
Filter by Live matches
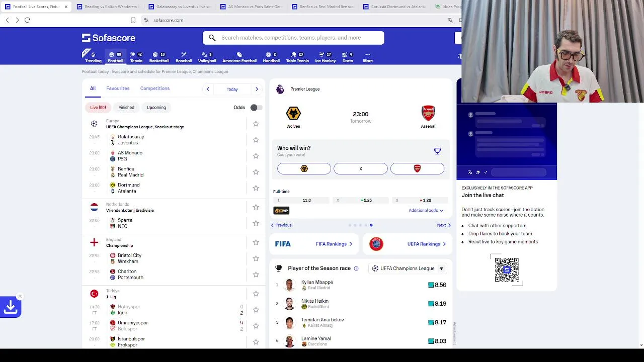click(x=98, y=107)
